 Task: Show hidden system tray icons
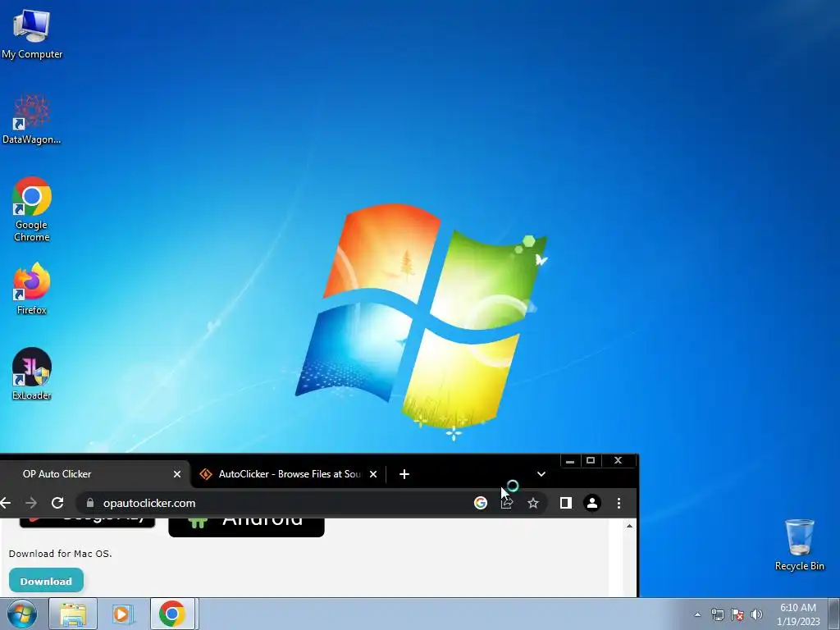tap(697, 614)
